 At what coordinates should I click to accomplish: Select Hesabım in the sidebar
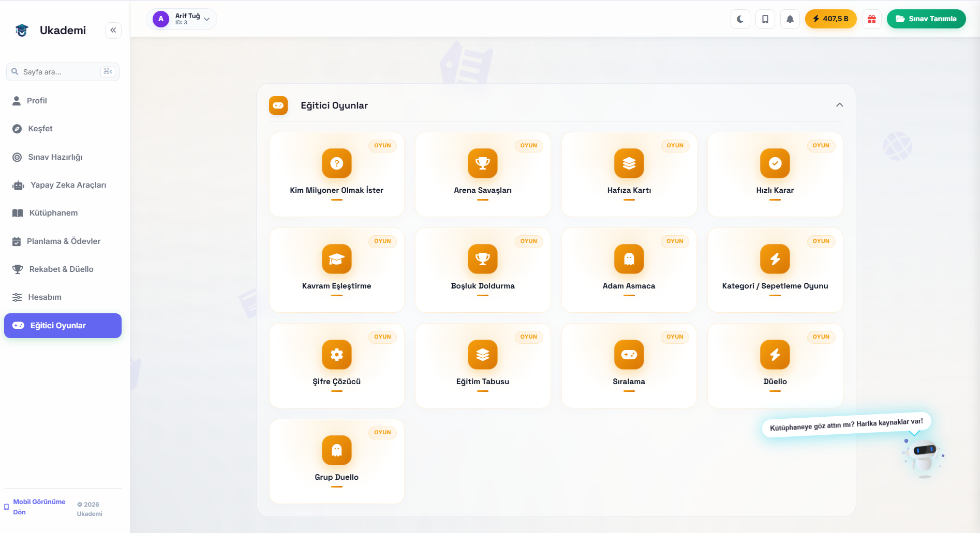coord(63,297)
